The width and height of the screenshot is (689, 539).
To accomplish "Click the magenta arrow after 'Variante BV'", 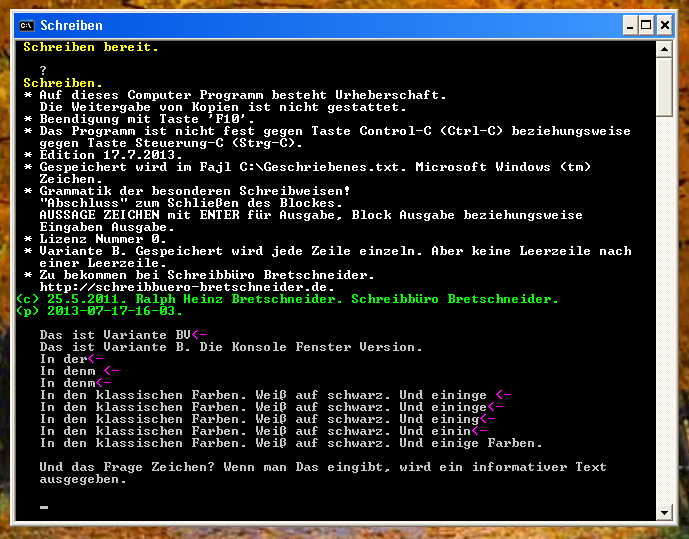I will click(199, 335).
